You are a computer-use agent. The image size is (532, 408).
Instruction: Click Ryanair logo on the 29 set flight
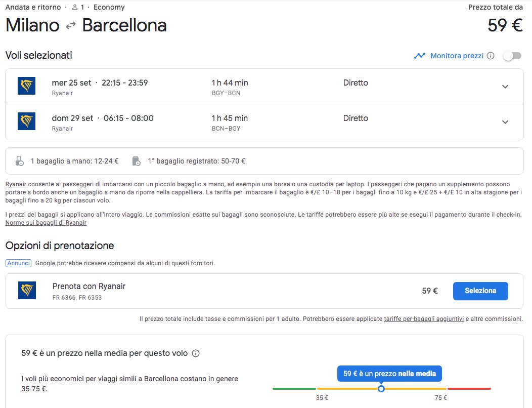[x=26, y=121]
